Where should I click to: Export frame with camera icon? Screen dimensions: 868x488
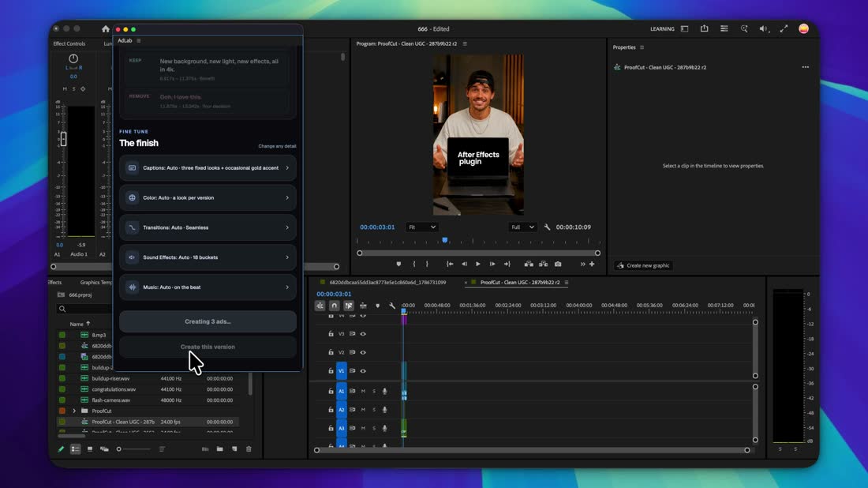(558, 265)
